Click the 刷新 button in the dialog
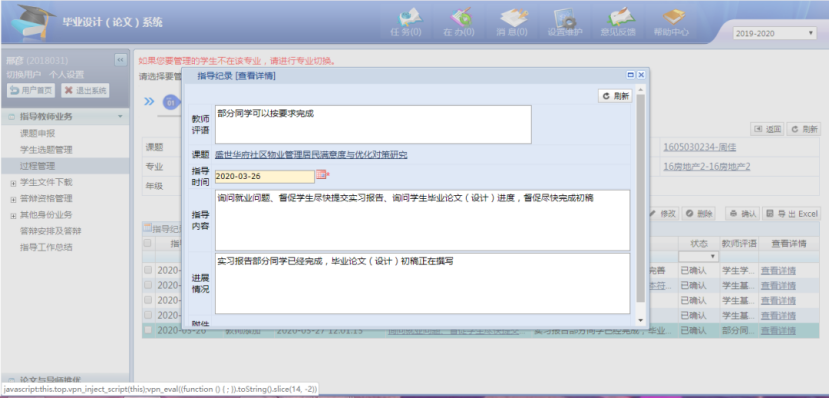The width and height of the screenshot is (830, 398). (615, 96)
